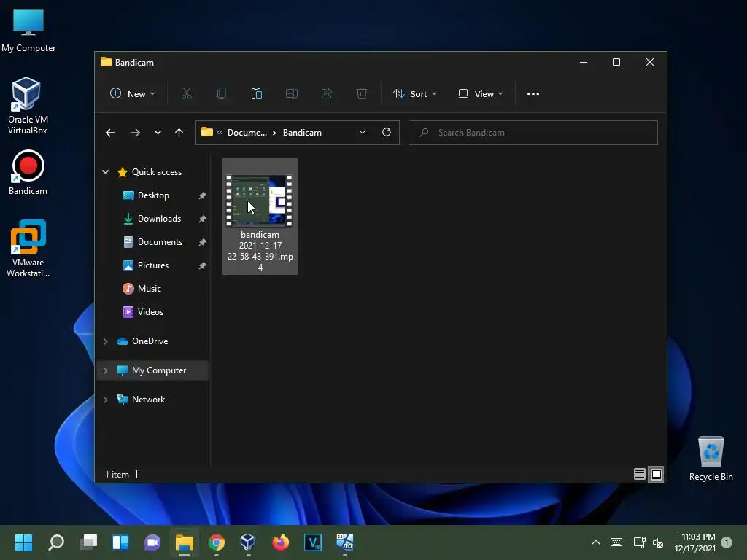Select OneDrive in the sidebar

tap(150, 341)
